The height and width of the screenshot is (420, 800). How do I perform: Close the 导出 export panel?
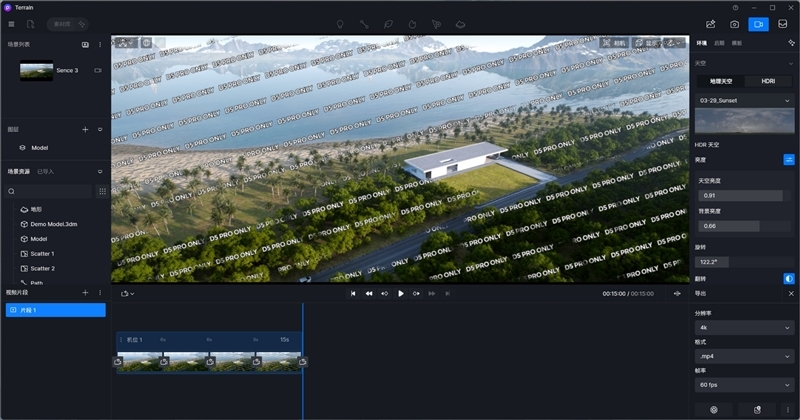point(791,293)
